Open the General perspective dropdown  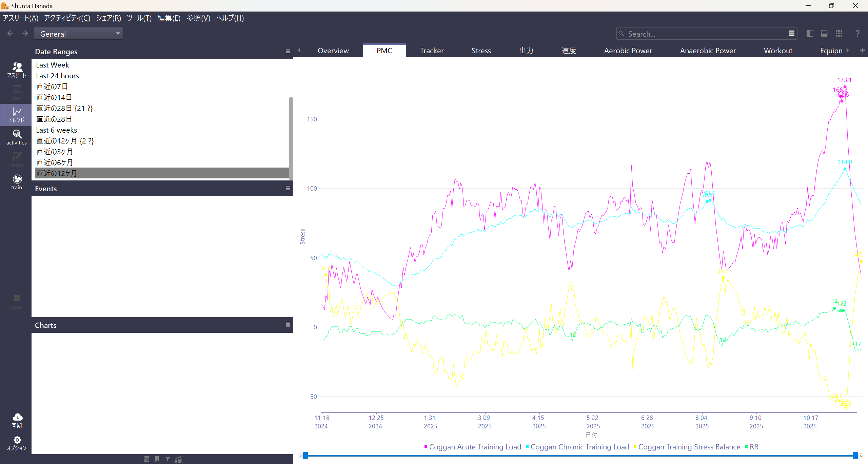pyautogui.click(x=78, y=34)
